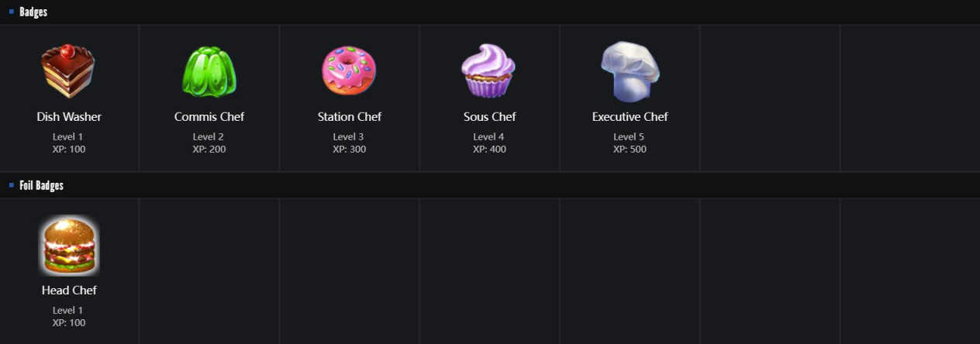The image size is (980, 344).
Task: Click the Dish Washer badge name
Action: 69,117
